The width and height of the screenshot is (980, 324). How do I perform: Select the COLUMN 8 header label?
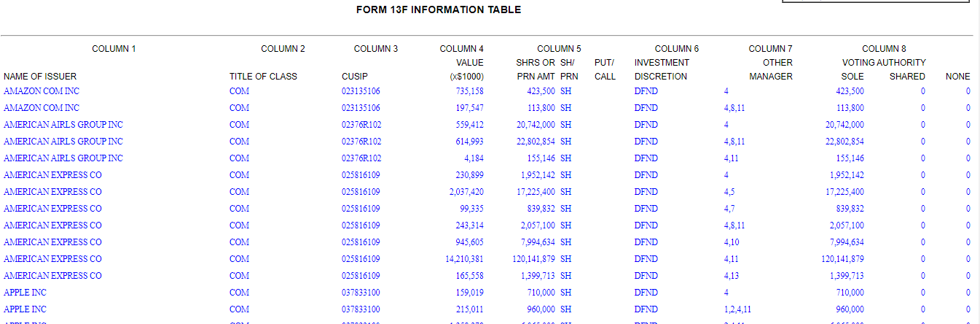pyautogui.click(x=884, y=49)
